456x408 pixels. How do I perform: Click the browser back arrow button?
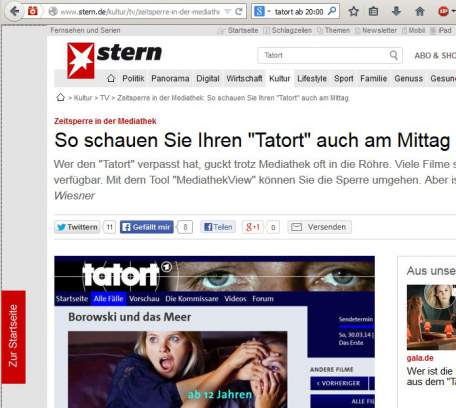[14, 12]
